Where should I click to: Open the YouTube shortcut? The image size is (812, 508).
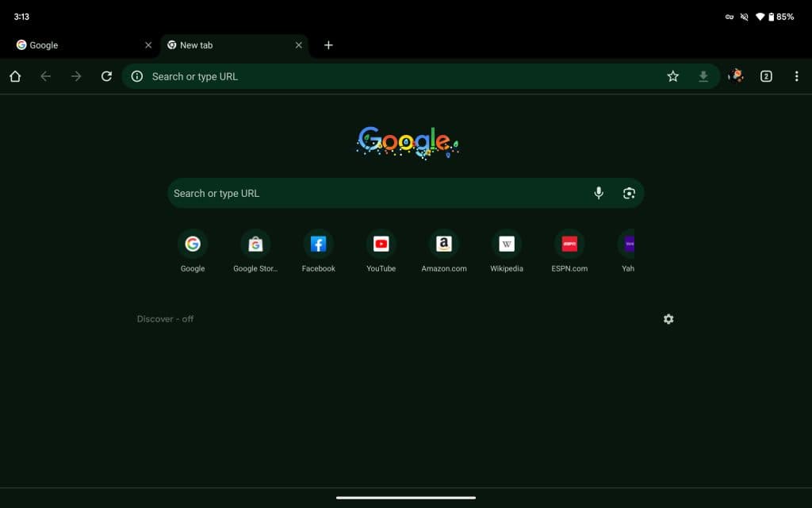tap(381, 244)
